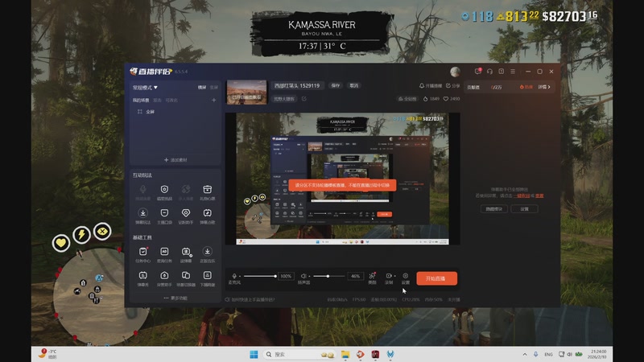Open 设置 settings gear in bottom bar

tap(406, 278)
